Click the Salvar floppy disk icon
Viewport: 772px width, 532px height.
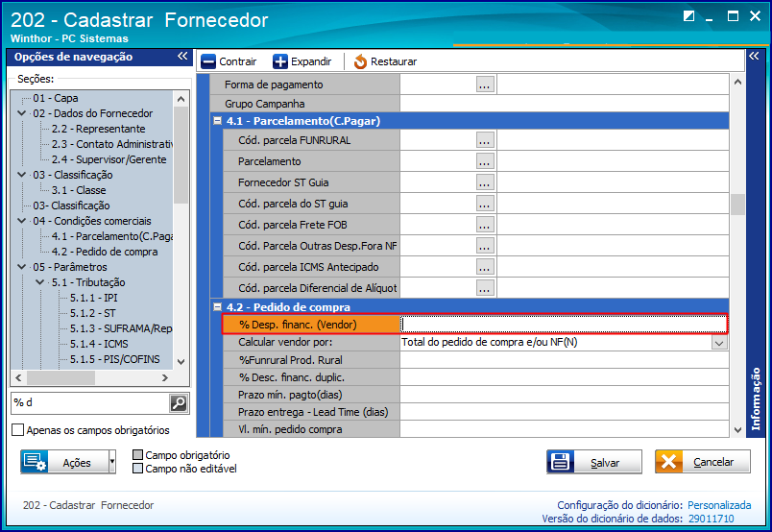pos(561,462)
